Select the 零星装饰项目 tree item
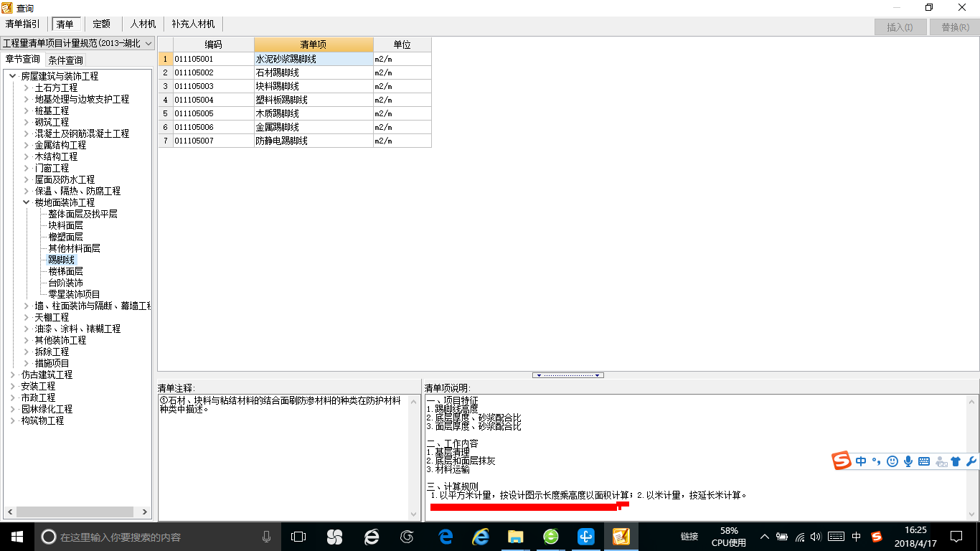980x551 pixels. (x=74, y=294)
